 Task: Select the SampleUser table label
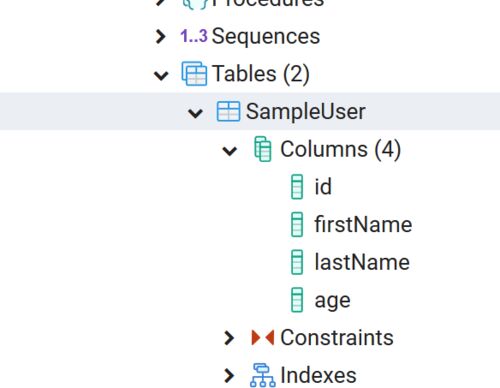pyautogui.click(x=306, y=111)
